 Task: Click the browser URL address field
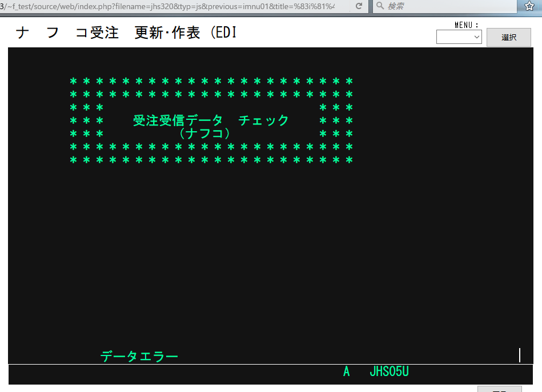coord(171,6)
